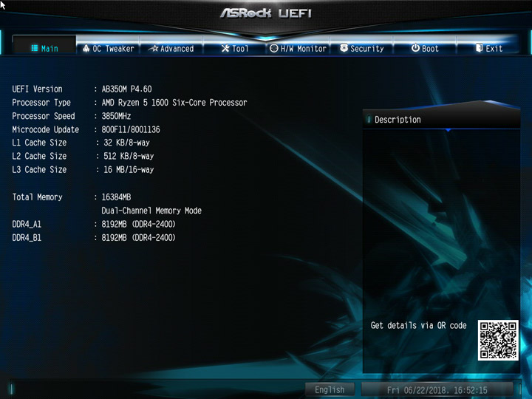Click the DDR4_B1 8192MB (DDR4-2400) value

[x=138, y=238]
